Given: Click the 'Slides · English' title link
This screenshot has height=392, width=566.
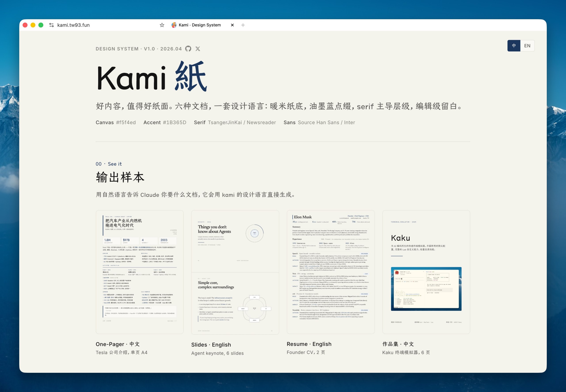Looking at the screenshot, I should pos(211,344).
